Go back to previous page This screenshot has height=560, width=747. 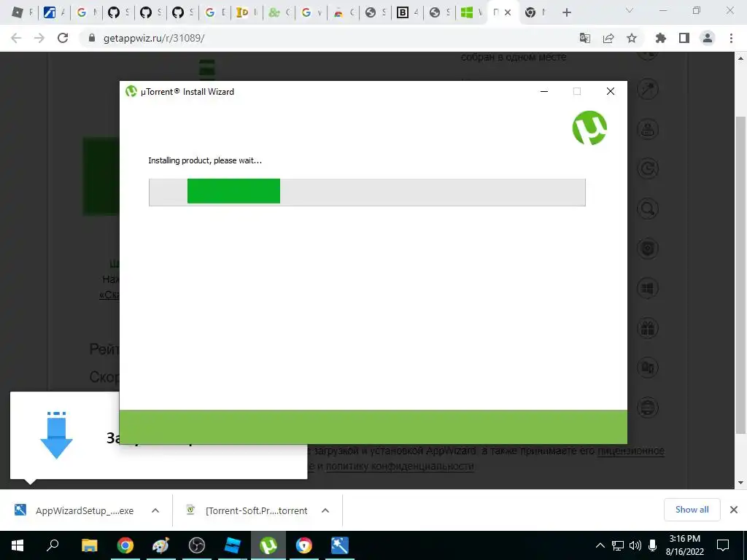click(x=16, y=38)
